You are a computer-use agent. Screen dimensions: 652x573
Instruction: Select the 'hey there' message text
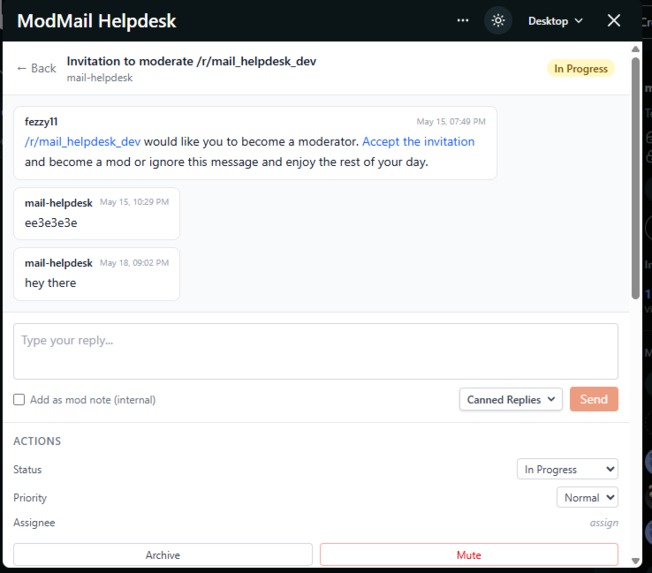click(x=50, y=283)
